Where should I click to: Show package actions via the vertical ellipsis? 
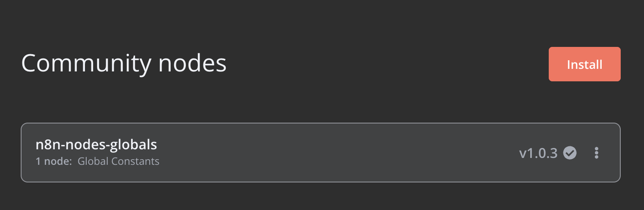[597, 153]
